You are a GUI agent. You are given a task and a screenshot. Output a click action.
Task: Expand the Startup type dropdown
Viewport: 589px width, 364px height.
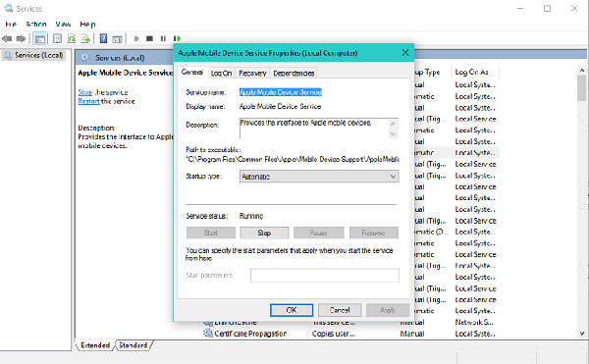[x=319, y=177]
